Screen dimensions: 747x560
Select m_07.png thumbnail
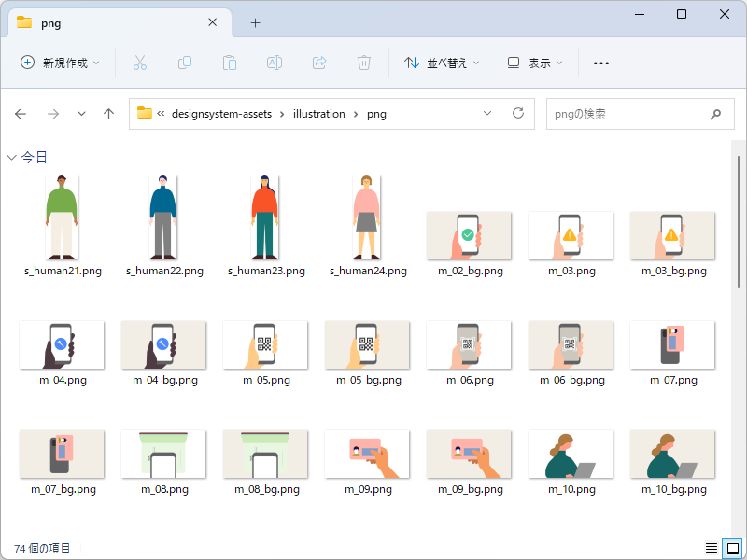click(x=672, y=344)
